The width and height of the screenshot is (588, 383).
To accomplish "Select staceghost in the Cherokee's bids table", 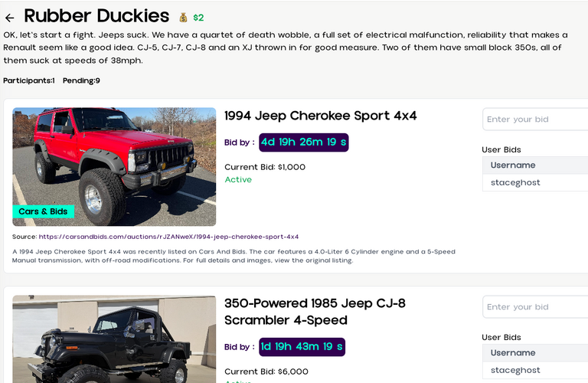I will pos(515,183).
